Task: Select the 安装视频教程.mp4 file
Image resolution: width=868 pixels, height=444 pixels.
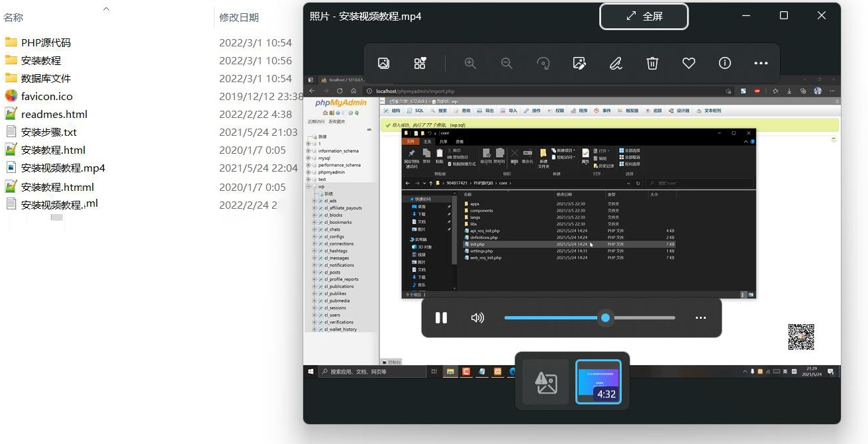Action: click(63, 168)
